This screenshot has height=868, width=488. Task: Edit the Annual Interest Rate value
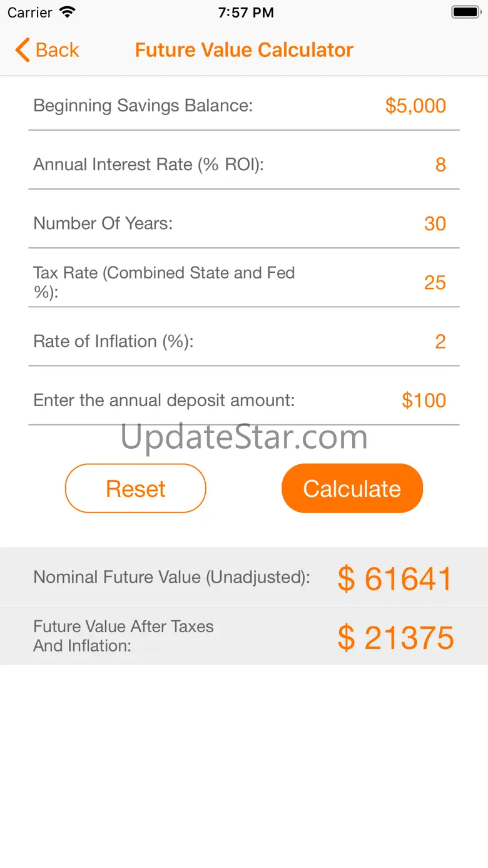coord(440,165)
